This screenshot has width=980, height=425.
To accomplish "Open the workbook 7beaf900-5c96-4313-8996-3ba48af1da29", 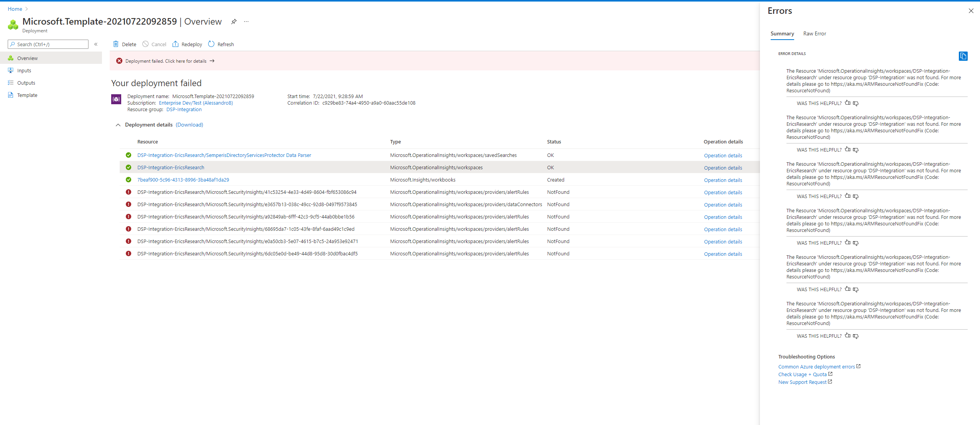I will point(183,180).
